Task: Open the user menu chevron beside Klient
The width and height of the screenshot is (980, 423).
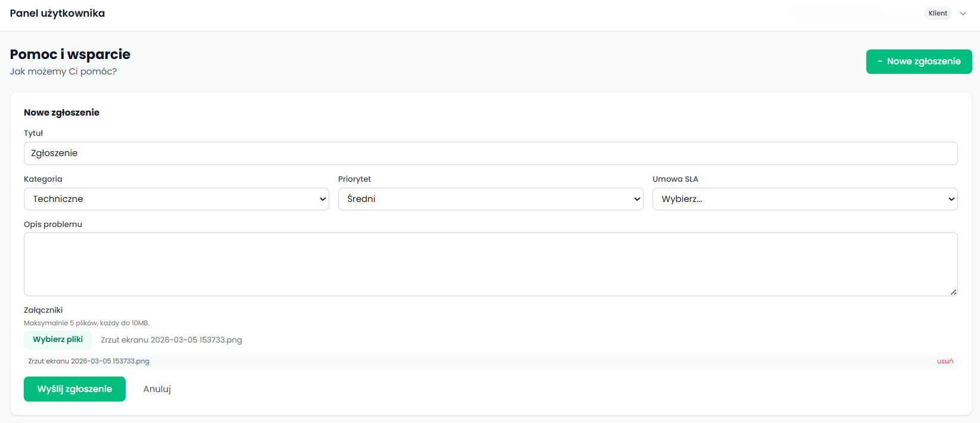Action: pyautogui.click(x=963, y=14)
